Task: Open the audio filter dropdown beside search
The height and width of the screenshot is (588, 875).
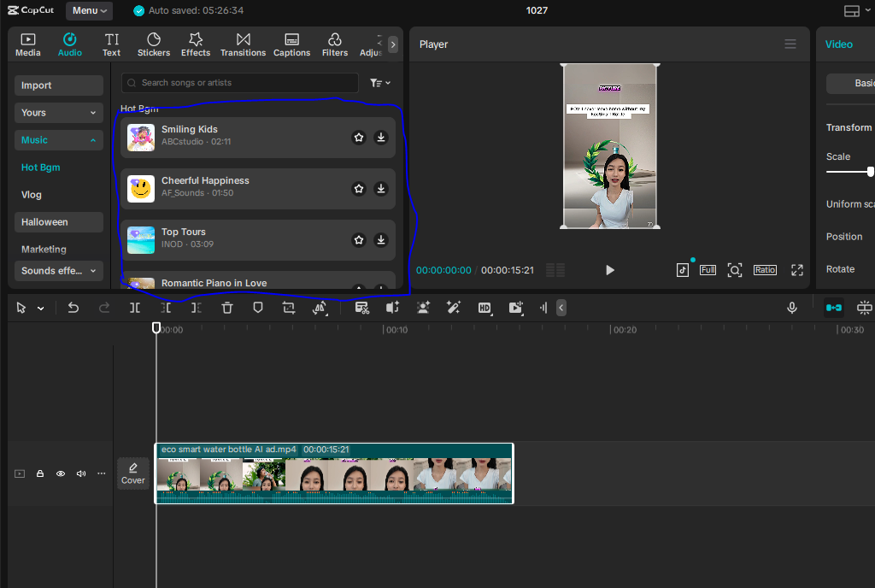Action: pos(380,83)
